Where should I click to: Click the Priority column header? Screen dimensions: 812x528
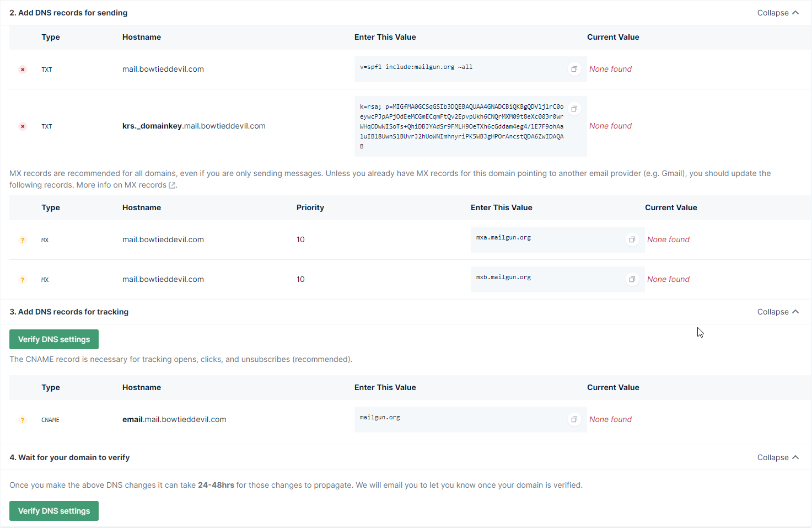tap(310, 207)
